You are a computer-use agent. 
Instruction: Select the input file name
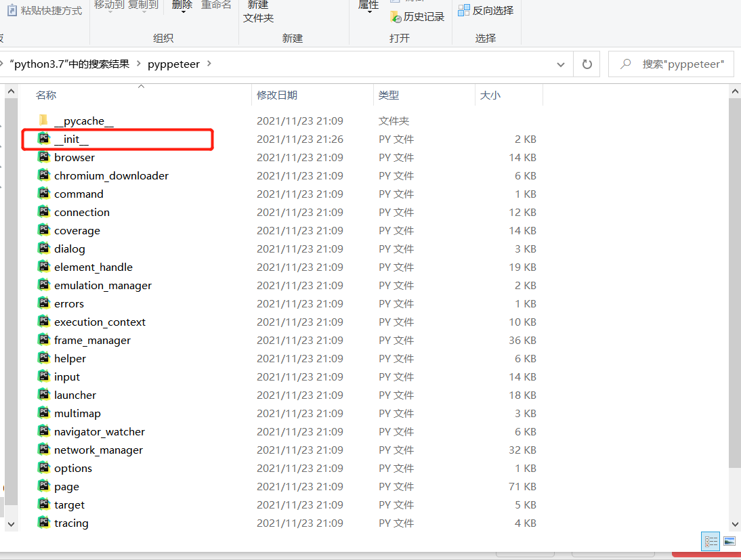tap(67, 376)
